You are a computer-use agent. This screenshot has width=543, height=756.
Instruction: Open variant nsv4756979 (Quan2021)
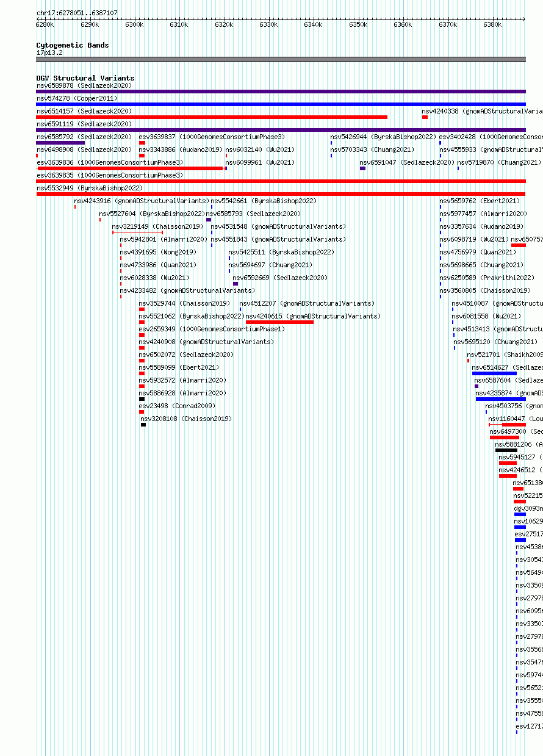coord(478,252)
